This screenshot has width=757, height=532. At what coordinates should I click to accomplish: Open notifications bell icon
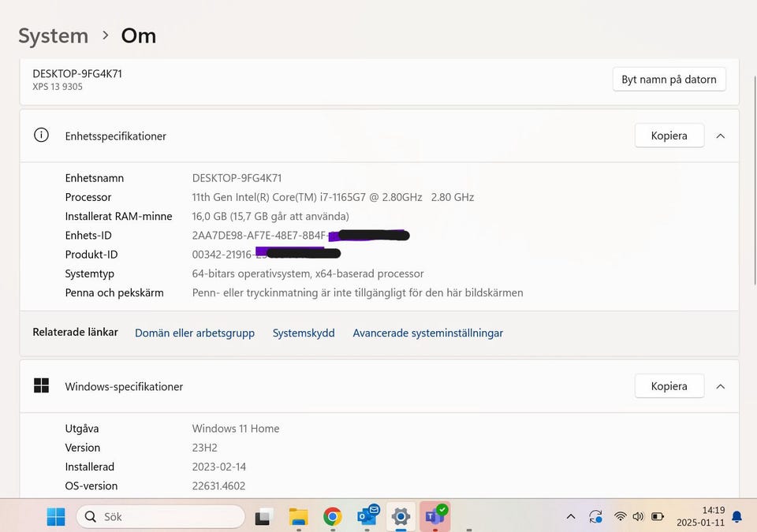pos(736,516)
